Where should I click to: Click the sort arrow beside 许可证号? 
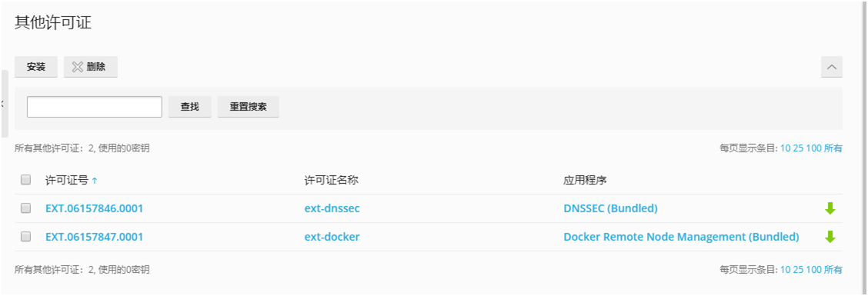[x=94, y=181]
